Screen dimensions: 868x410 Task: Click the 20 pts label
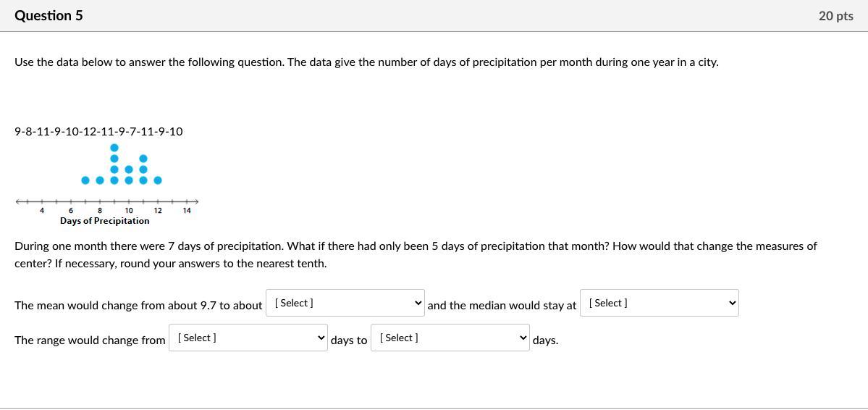[835, 16]
